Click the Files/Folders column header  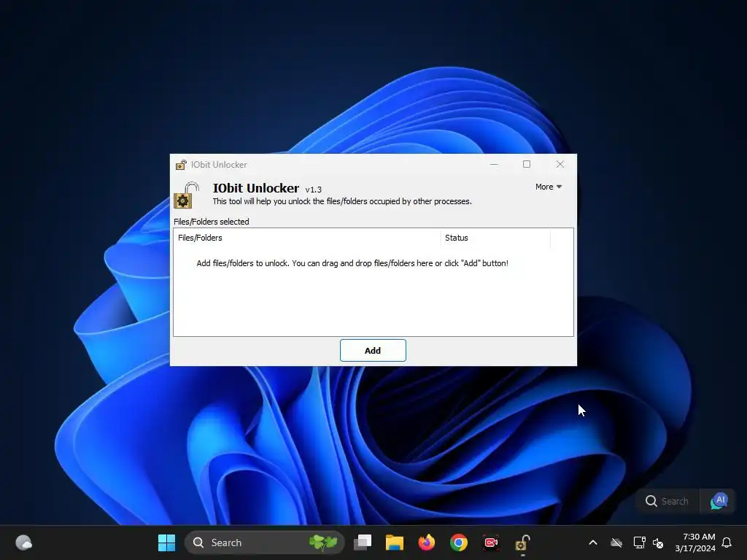pyautogui.click(x=307, y=238)
